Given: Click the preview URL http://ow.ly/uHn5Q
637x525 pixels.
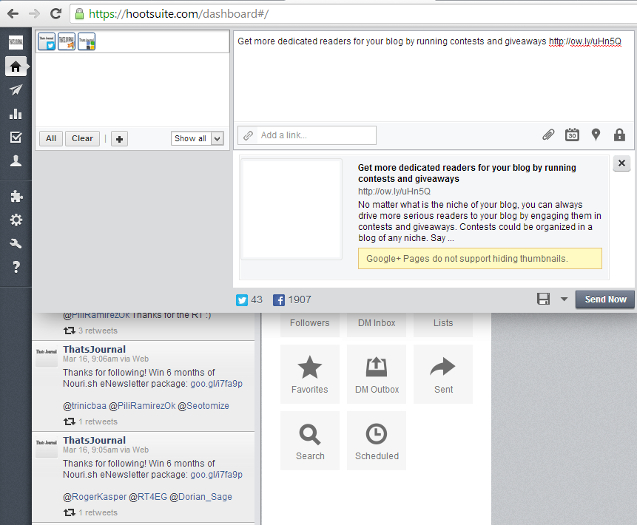Looking at the screenshot, I should (394, 191).
